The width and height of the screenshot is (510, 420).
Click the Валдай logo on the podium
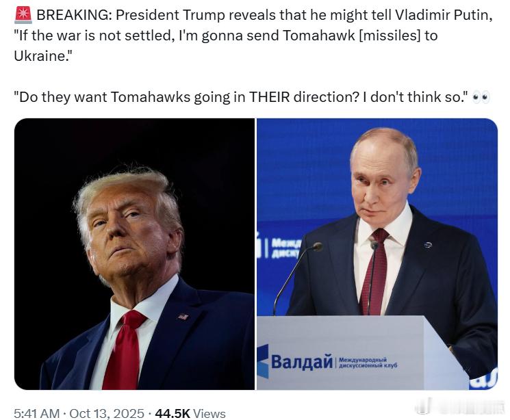tap(301, 362)
